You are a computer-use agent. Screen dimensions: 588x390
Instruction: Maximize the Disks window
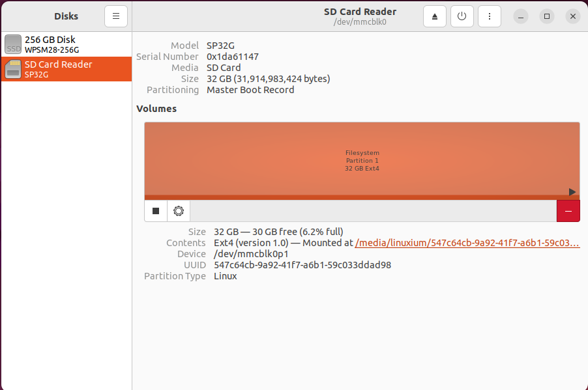(547, 16)
